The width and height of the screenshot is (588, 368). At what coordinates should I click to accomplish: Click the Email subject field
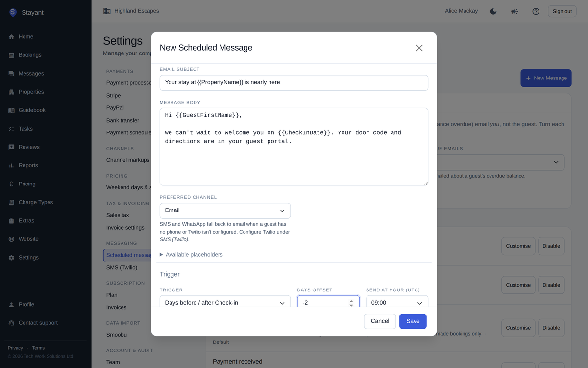(294, 82)
